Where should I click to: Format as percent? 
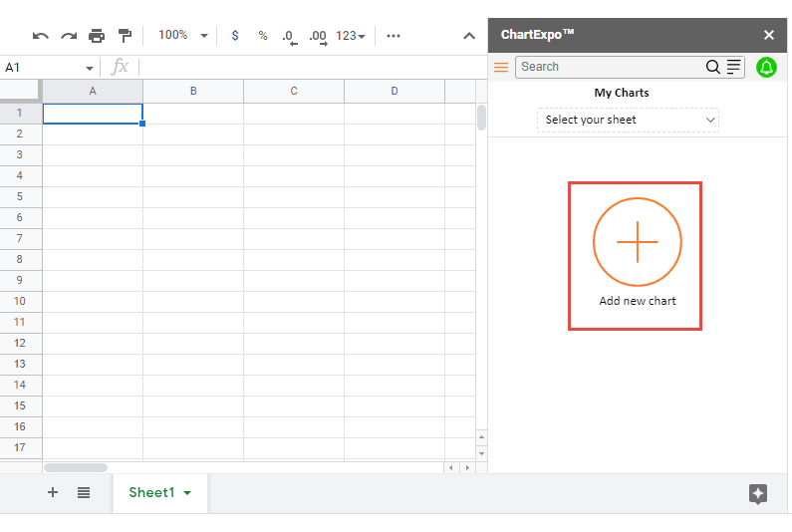click(263, 35)
